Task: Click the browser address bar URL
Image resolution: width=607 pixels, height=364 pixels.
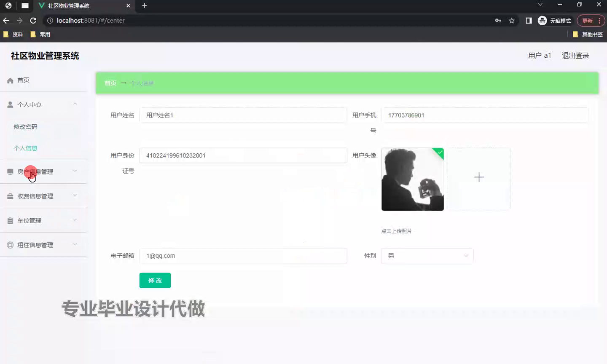Action: [x=91, y=20]
